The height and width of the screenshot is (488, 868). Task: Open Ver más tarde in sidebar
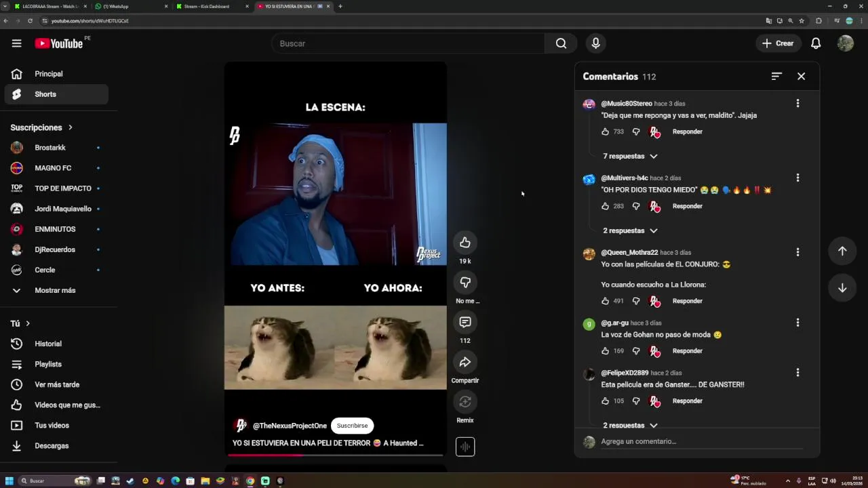57,385
